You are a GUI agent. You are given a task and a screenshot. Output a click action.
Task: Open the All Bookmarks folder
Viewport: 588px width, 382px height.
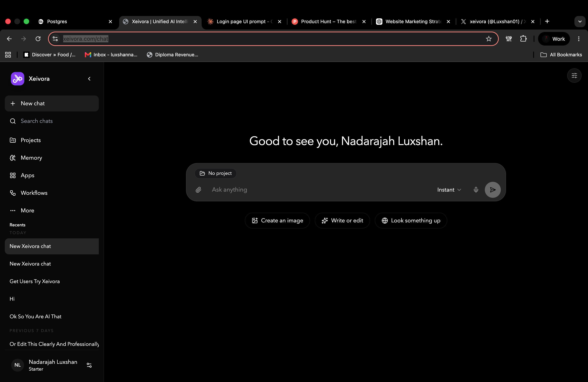[561, 55]
